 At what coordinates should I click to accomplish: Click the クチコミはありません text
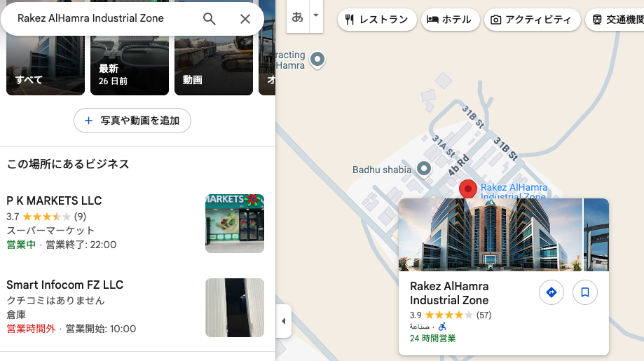[x=55, y=301]
